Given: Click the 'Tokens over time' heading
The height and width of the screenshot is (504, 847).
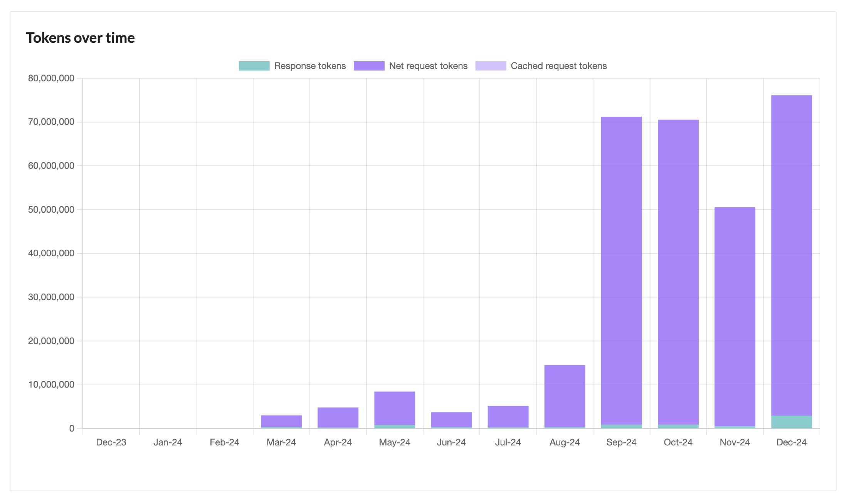Looking at the screenshot, I should pos(80,38).
